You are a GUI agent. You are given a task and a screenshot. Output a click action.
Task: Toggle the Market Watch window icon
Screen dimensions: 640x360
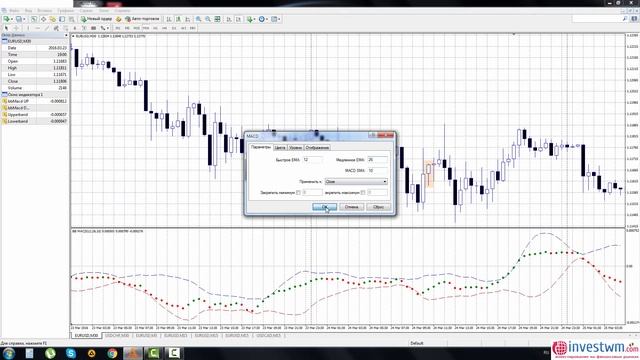pos(34,19)
